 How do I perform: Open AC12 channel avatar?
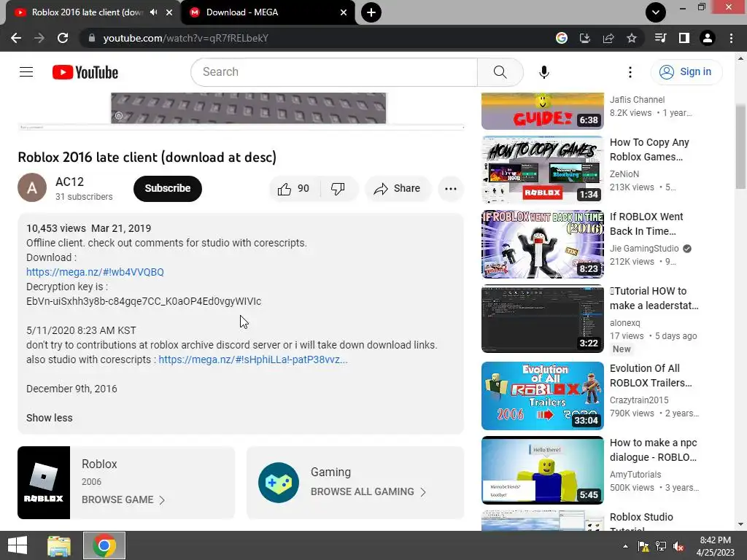(x=32, y=187)
